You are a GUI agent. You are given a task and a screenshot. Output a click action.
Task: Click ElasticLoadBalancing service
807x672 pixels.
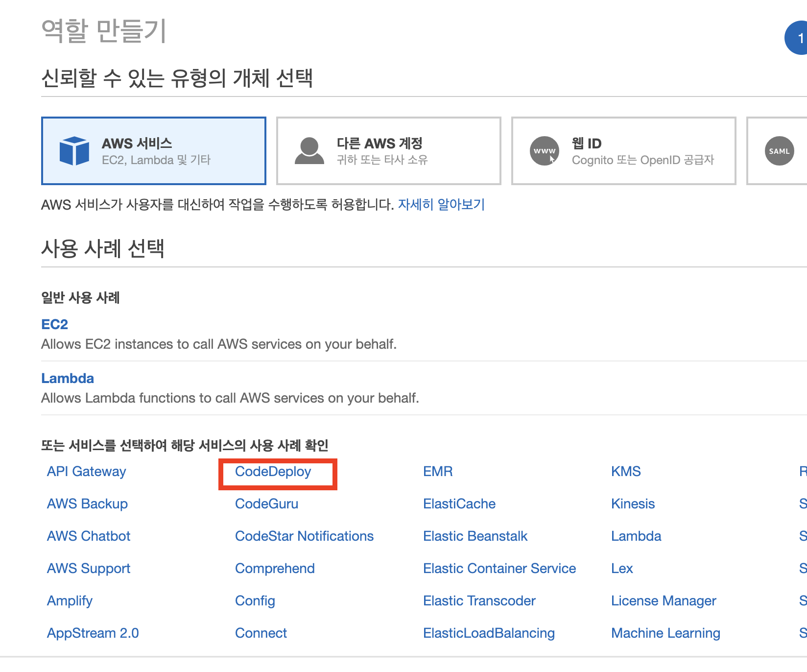[x=489, y=633]
